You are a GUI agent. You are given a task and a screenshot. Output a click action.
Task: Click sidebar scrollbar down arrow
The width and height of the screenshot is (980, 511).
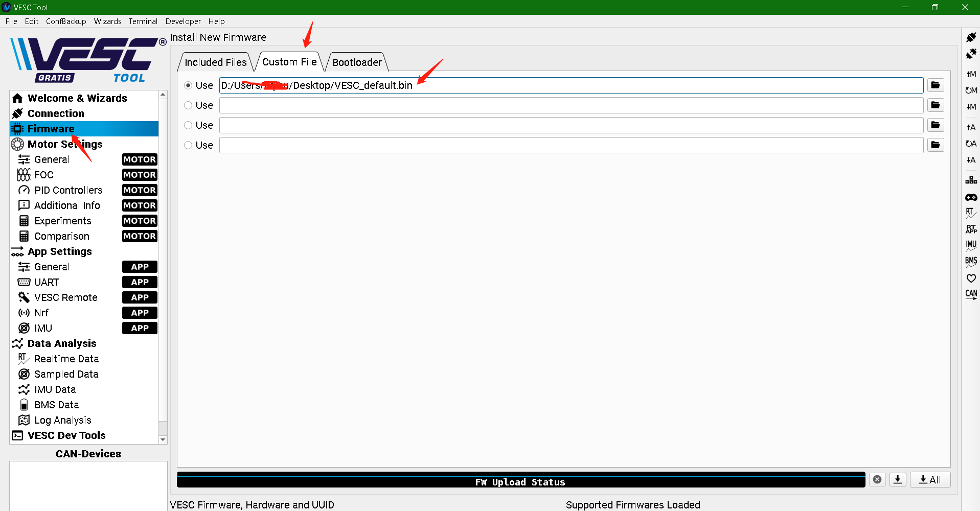click(x=163, y=439)
